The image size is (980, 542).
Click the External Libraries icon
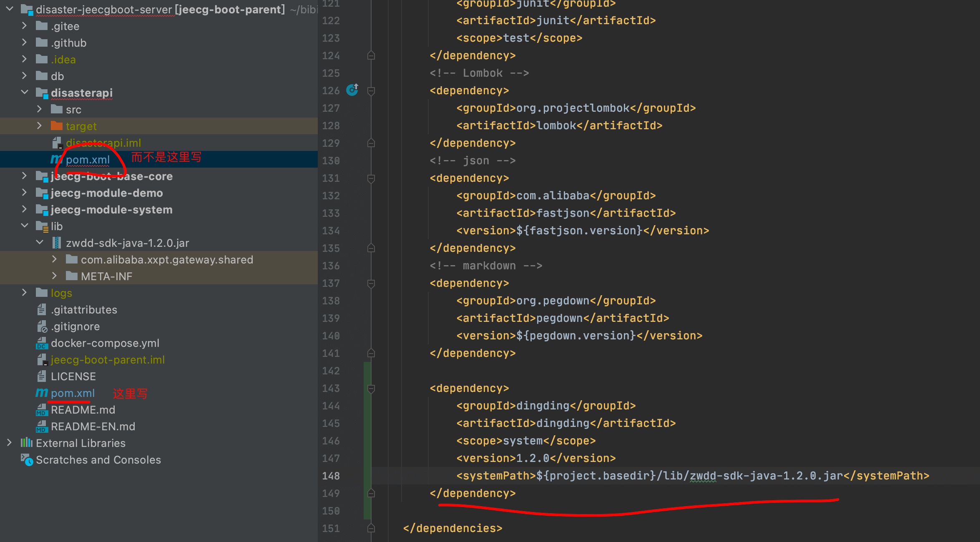(x=27, y=443)
